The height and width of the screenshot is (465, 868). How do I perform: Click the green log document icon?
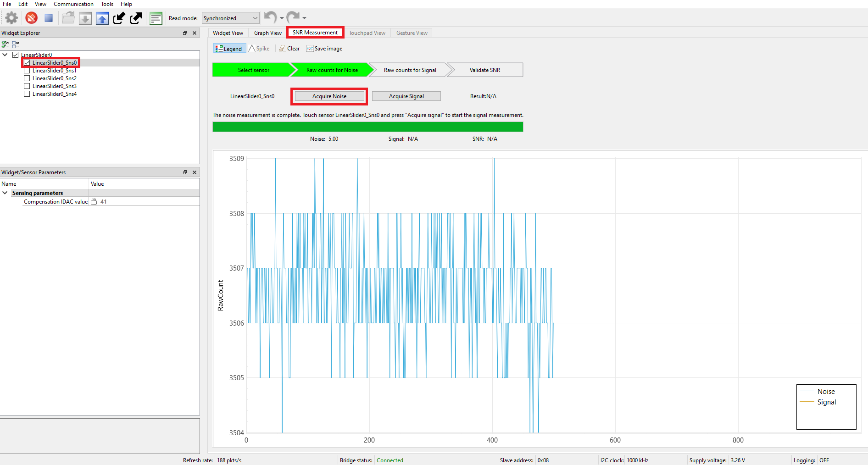[156, 18]
